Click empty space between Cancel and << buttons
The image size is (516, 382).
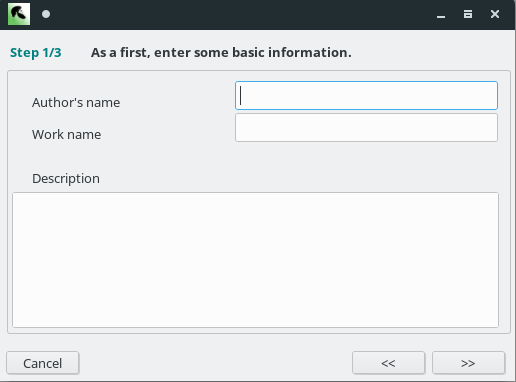[215, 363]
